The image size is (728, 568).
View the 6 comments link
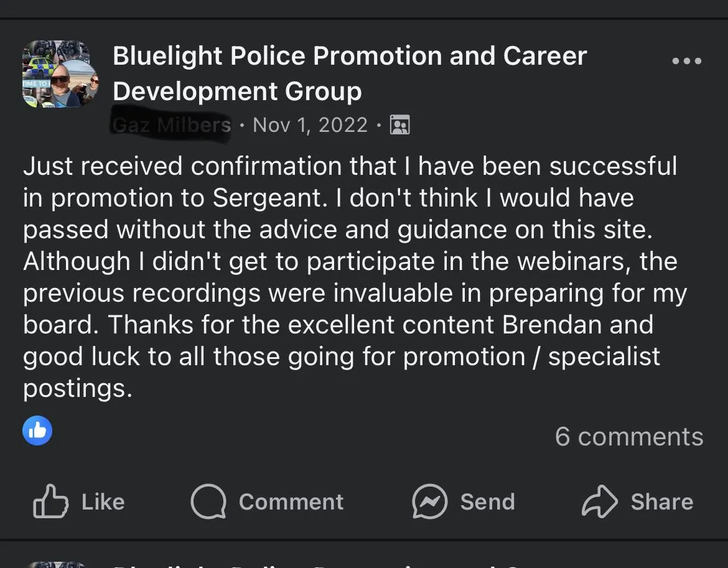tap(629, 437)
